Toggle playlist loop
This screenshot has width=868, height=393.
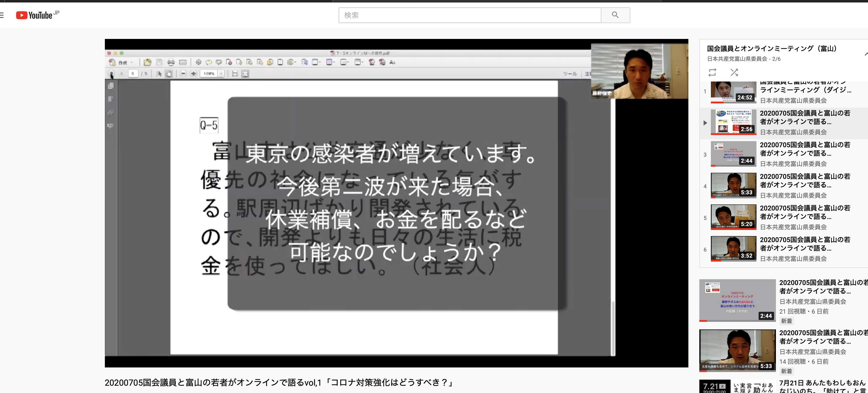pyautogui.click(x=712, y=72)
